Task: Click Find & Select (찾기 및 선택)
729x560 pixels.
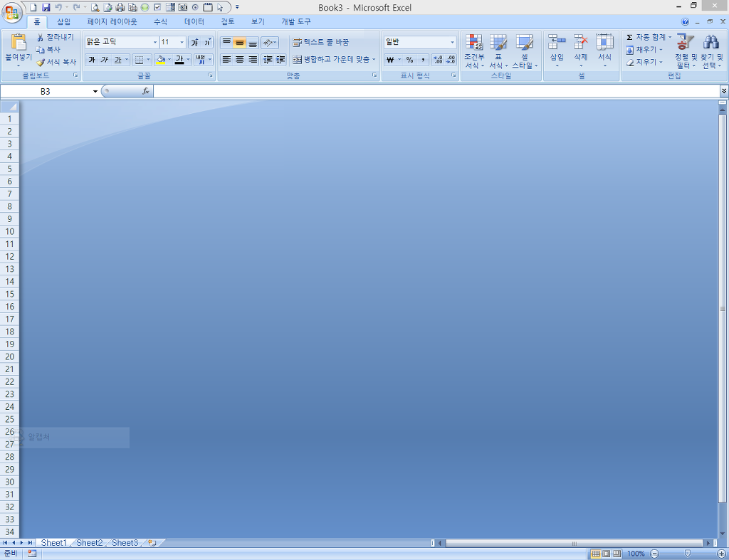Action: click(712, 51)
